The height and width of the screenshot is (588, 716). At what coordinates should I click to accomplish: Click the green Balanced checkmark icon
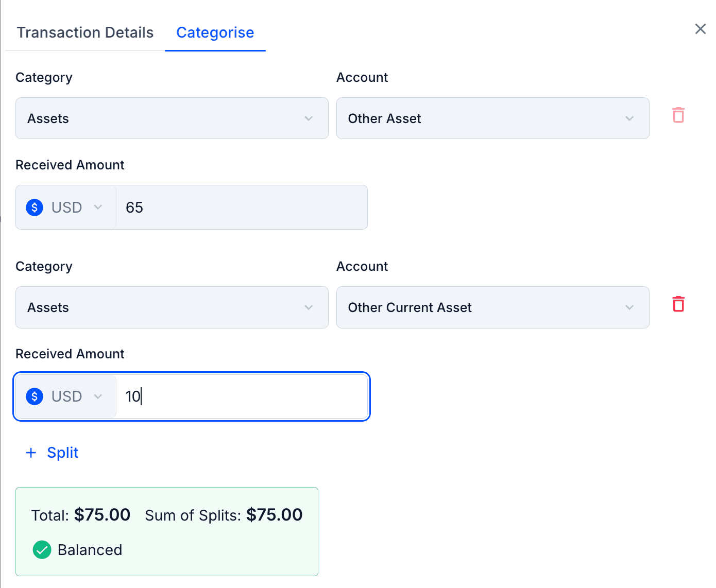(42, 550)
